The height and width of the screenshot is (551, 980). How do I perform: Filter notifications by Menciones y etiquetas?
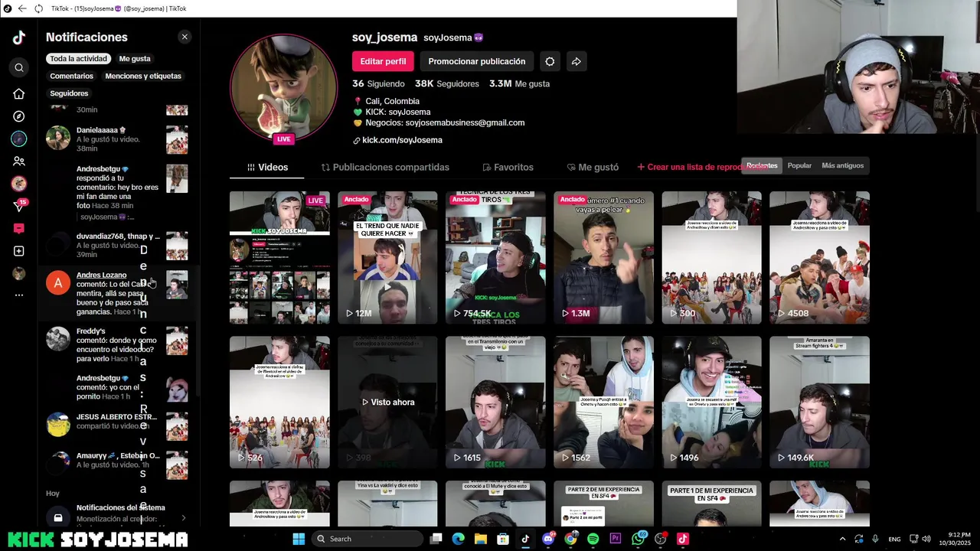pyautogui.click(x=143, y=76)
